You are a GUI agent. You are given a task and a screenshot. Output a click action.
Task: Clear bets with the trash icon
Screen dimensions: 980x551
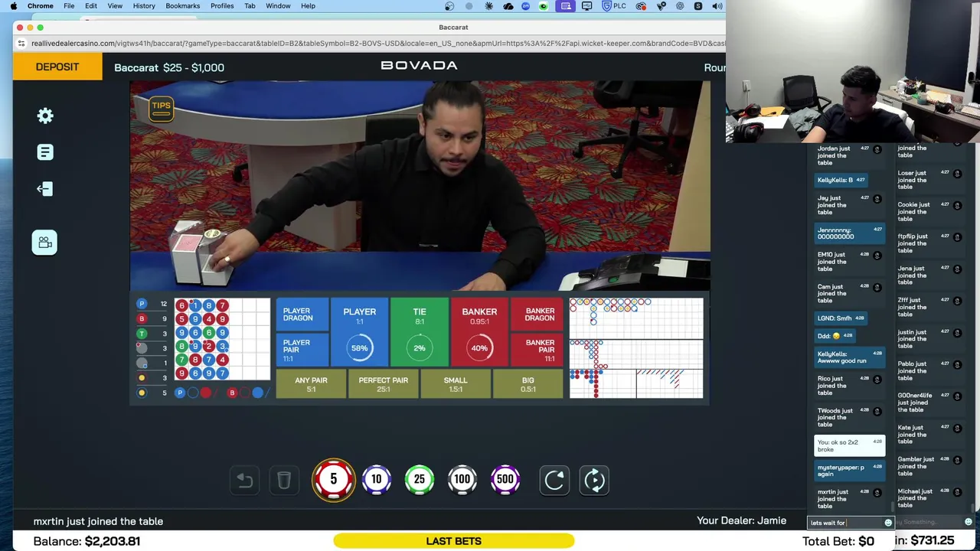click(284, 480)
